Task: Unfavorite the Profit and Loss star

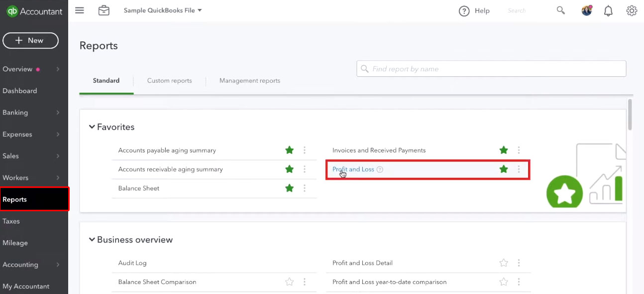Action: click(504, 169)
